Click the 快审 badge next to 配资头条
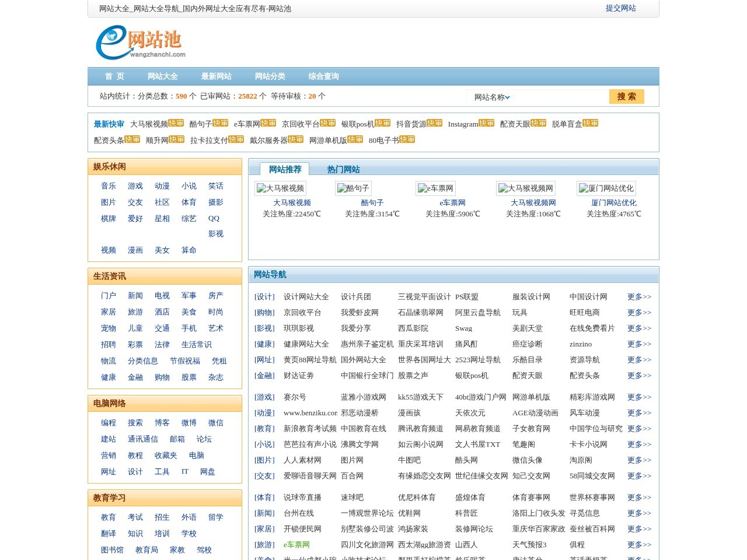Image resolution: width=747 pixels, height=560 pixels. click(x=132, y=139)
